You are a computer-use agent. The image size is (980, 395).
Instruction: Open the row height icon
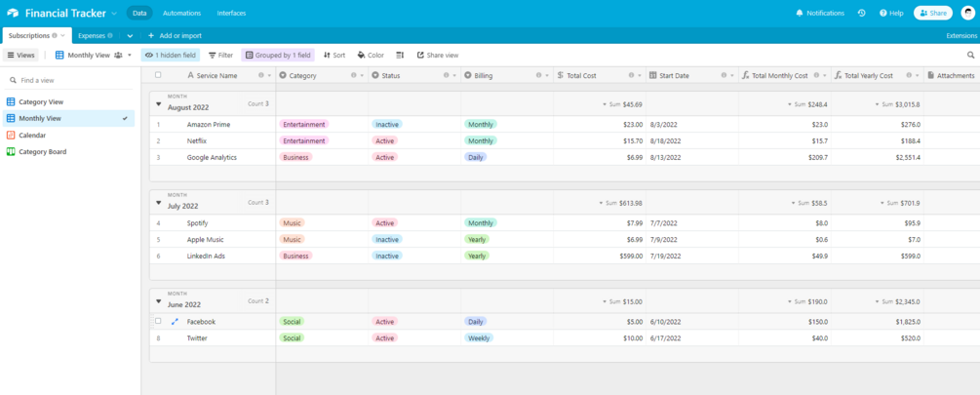[401, 55]
